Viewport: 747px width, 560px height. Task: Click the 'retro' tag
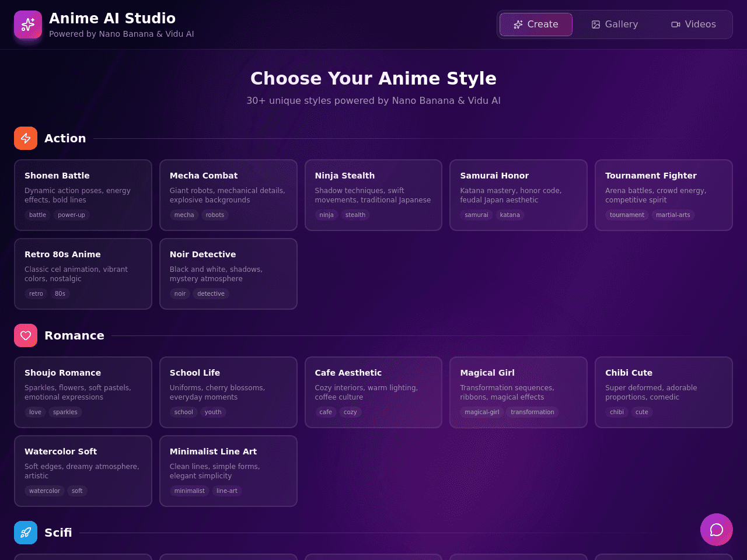click(36, 293)
